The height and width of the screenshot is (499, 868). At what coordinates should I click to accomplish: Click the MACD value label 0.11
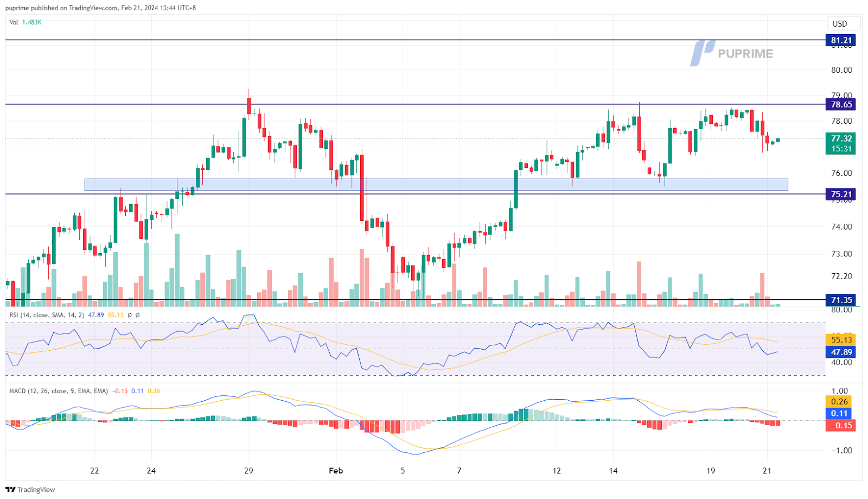coord(840,414)
